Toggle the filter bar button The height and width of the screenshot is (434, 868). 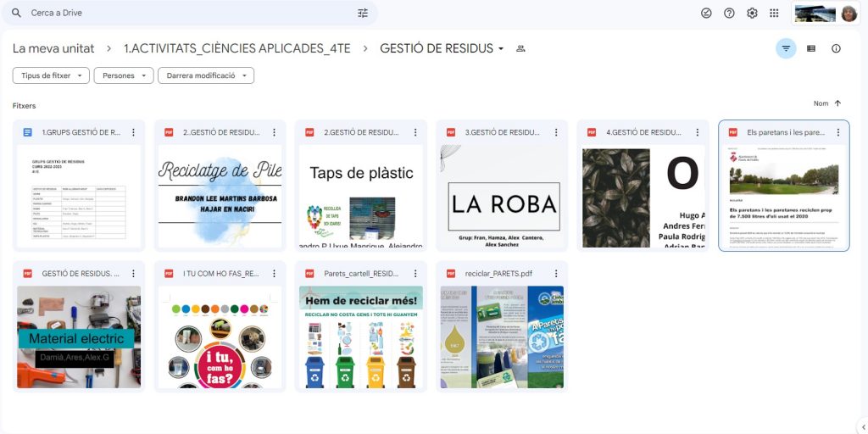tap(786, 49)
